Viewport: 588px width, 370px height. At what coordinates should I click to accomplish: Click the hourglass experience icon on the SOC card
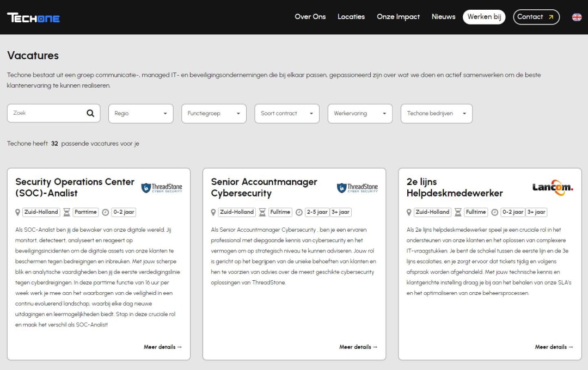107,212
